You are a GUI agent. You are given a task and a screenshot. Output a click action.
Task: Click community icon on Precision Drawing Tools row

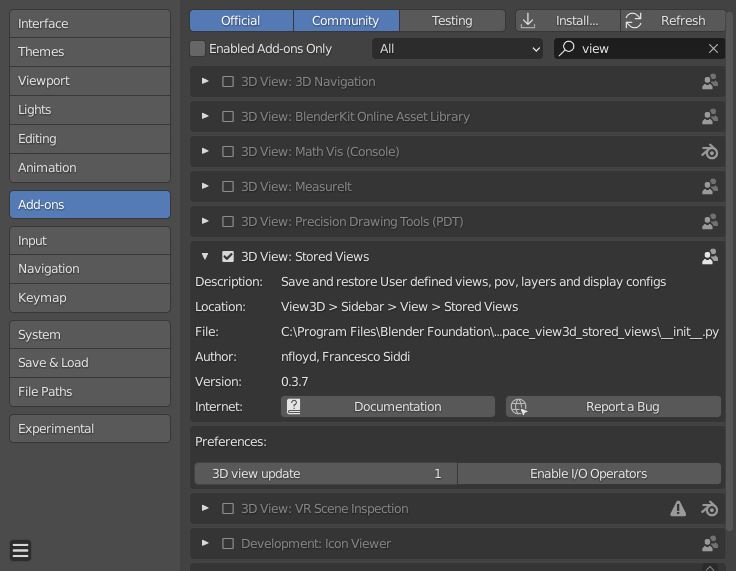[x=709, y=222]
